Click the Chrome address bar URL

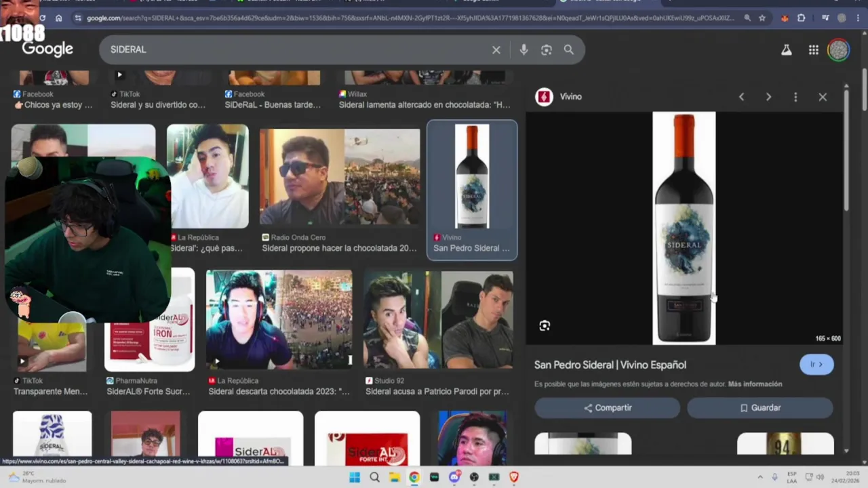(x=410, y=18)
